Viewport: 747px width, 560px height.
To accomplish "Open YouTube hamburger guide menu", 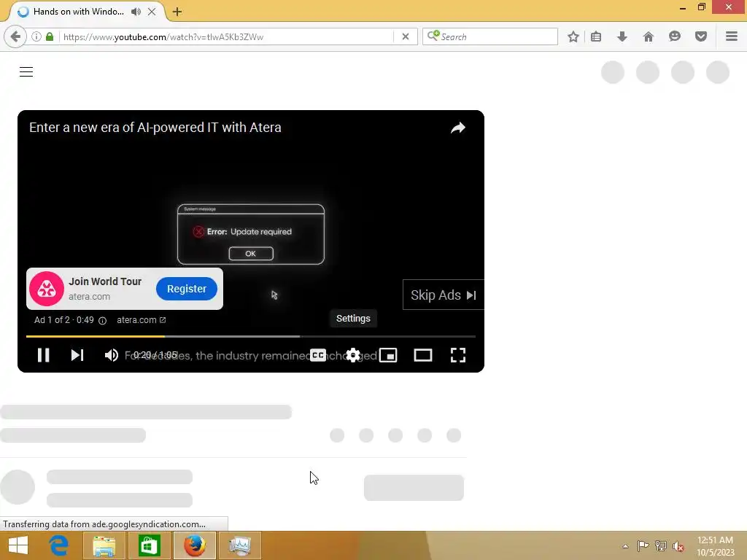I will click(26, 72).
